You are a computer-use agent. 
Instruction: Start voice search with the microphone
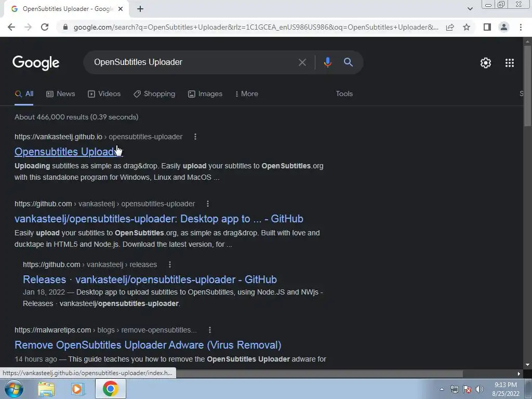[x=327, y=62]
